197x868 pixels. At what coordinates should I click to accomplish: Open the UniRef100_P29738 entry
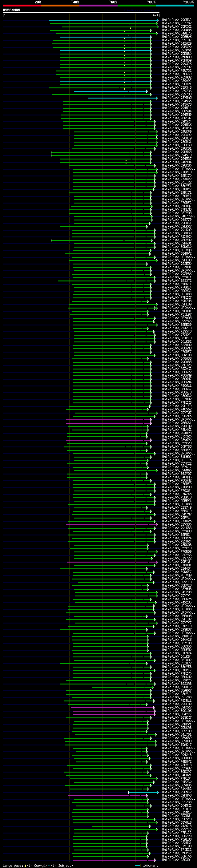pyautogui.click(x=177, y=94)
